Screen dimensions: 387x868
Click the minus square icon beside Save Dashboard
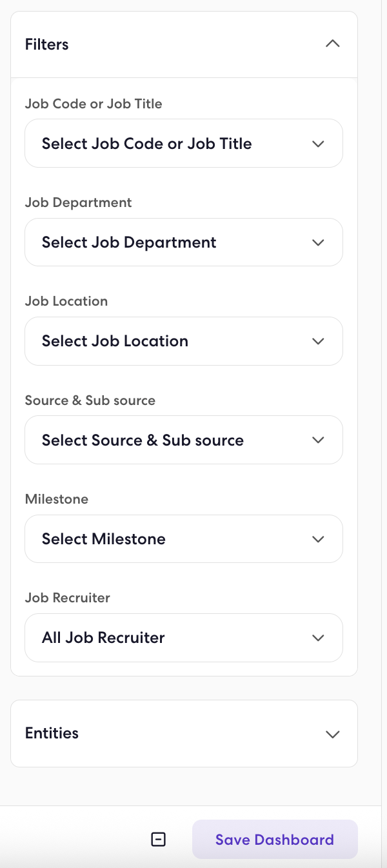(x=158, y=839)
